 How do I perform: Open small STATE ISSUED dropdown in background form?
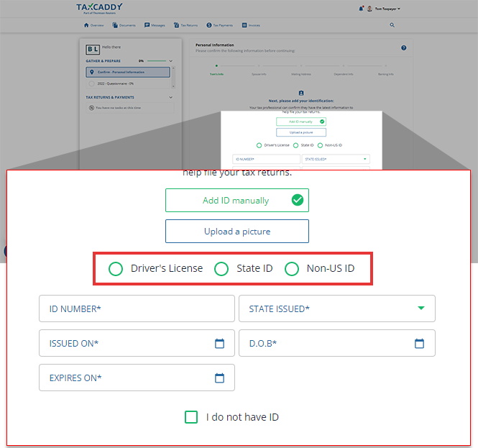pyautogui.click(x=336, y=159)
